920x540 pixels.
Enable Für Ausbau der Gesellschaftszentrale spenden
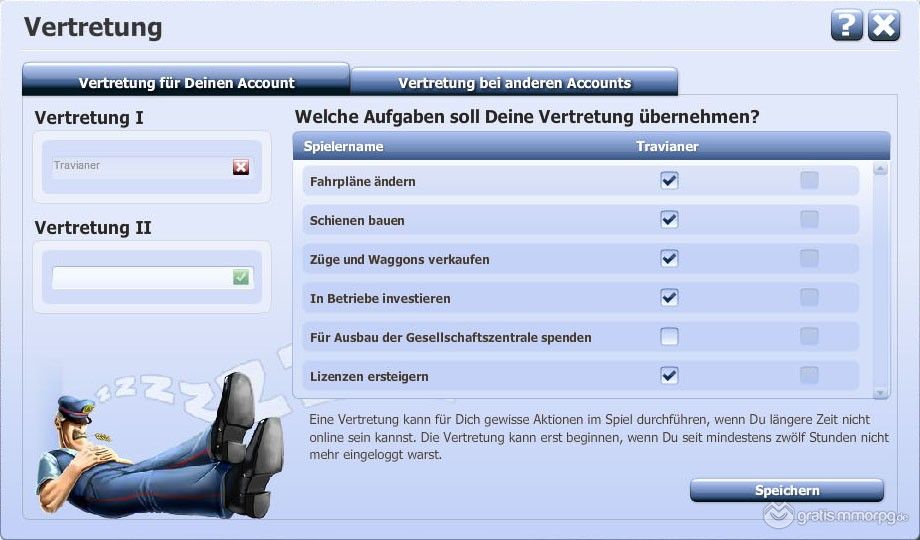click(x=669, y=337)
